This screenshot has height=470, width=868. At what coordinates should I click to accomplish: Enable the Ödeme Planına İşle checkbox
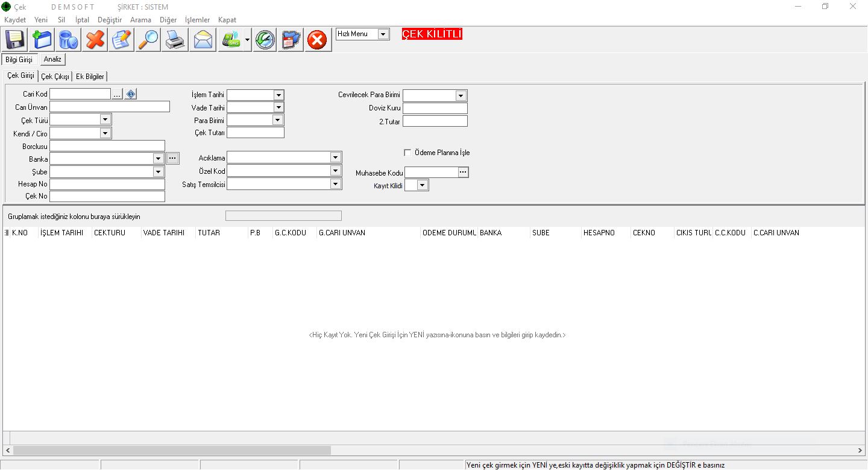click(x=407, y=153)
